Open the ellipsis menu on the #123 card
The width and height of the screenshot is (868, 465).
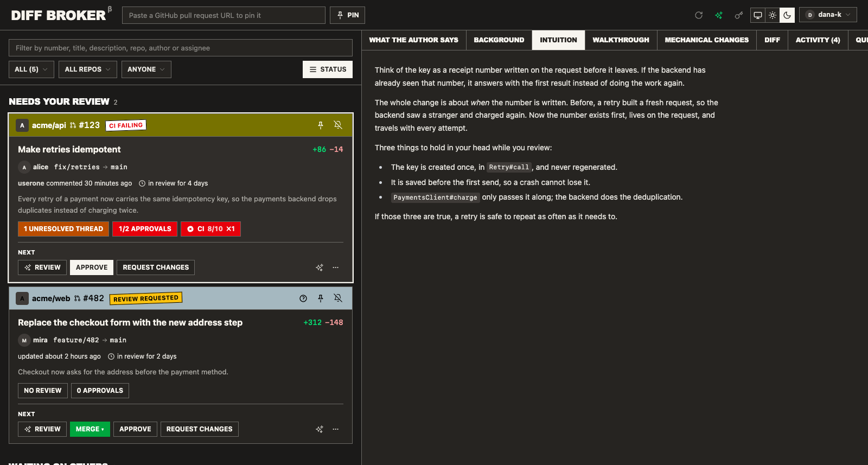point(336,267)
